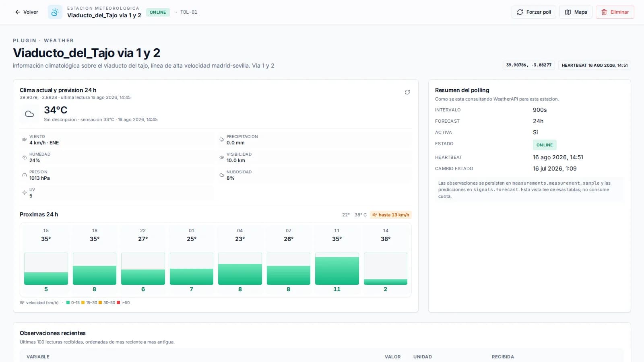Click the wind icon next to Viento
The image size is (644, 362).
coord(25,140)
